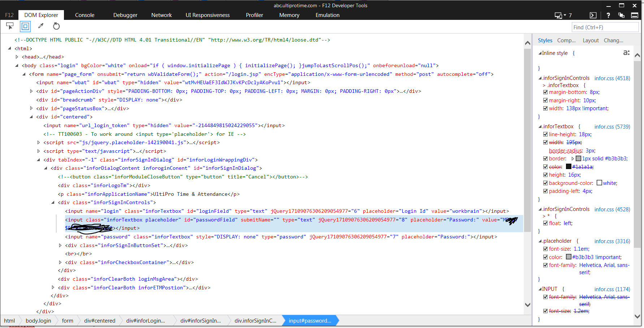Open infor.css (3316) source link
The image size is (644, 328).
(x=612, y=241)
